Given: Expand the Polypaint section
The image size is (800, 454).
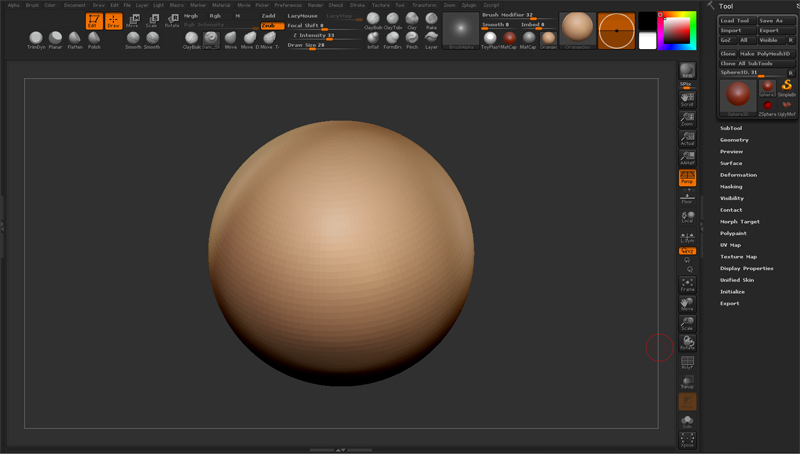Looking at the screenshot, I should [733, 233].
